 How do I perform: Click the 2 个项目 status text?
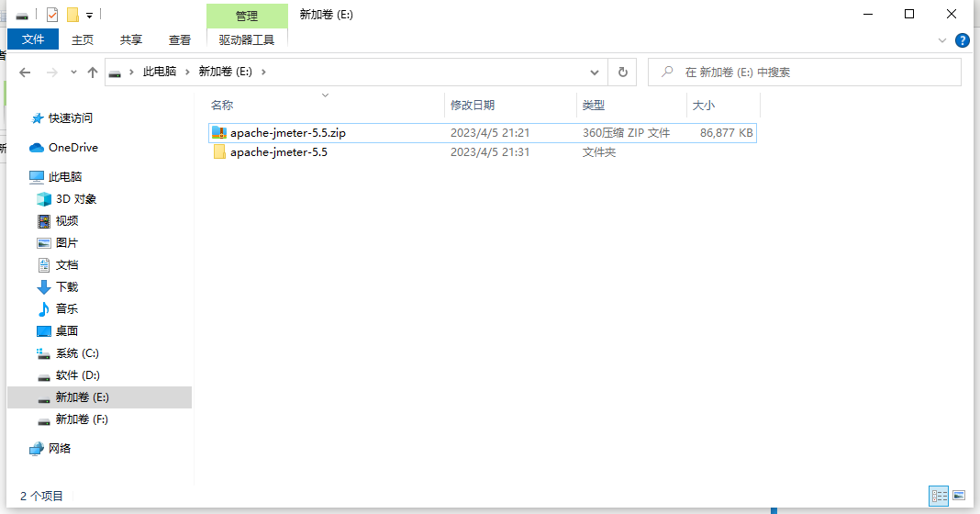[x=41, y=496]
